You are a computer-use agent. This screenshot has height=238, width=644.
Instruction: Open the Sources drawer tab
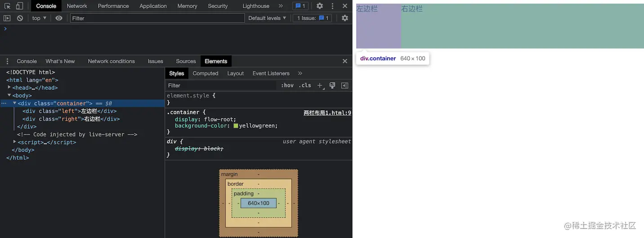[186, 61]
